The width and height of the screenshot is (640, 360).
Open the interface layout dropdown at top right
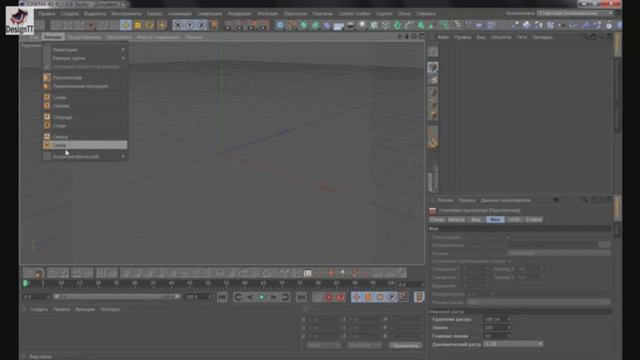point(576,13)
